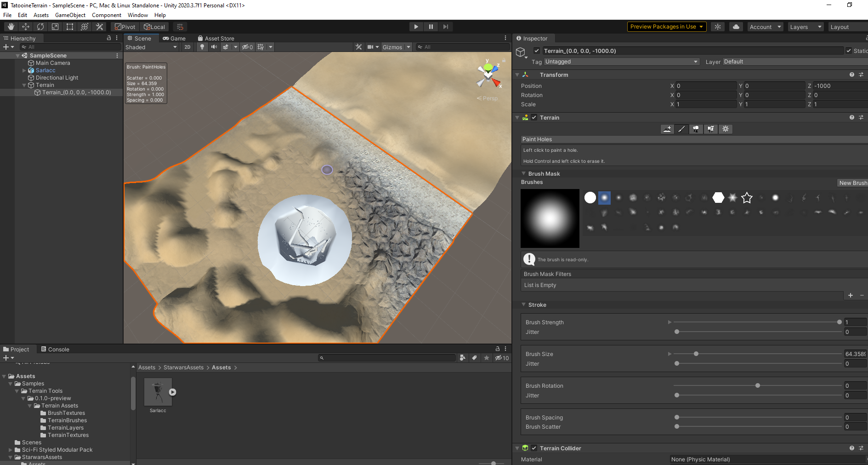Viewport: 868px width, 465px height.
Task: Adjust the Brush Strength slider
Action: [758, 322]
